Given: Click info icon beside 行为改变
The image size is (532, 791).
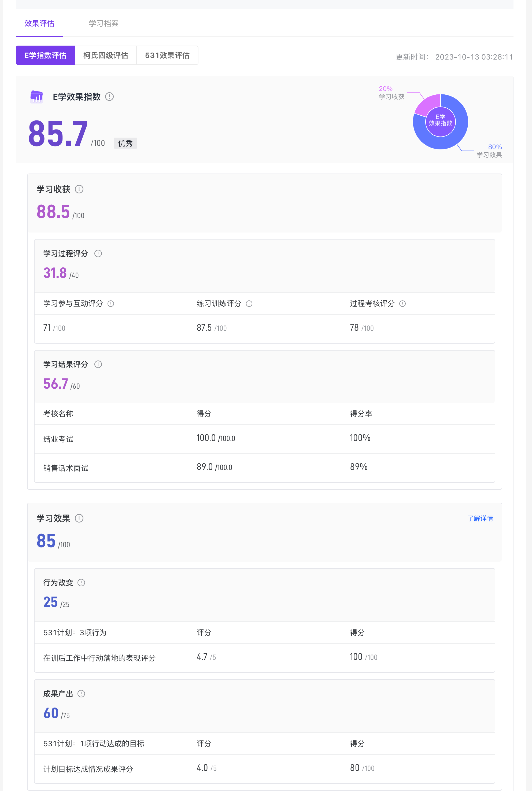Looking at the screenshot, I should click(81, 583).
